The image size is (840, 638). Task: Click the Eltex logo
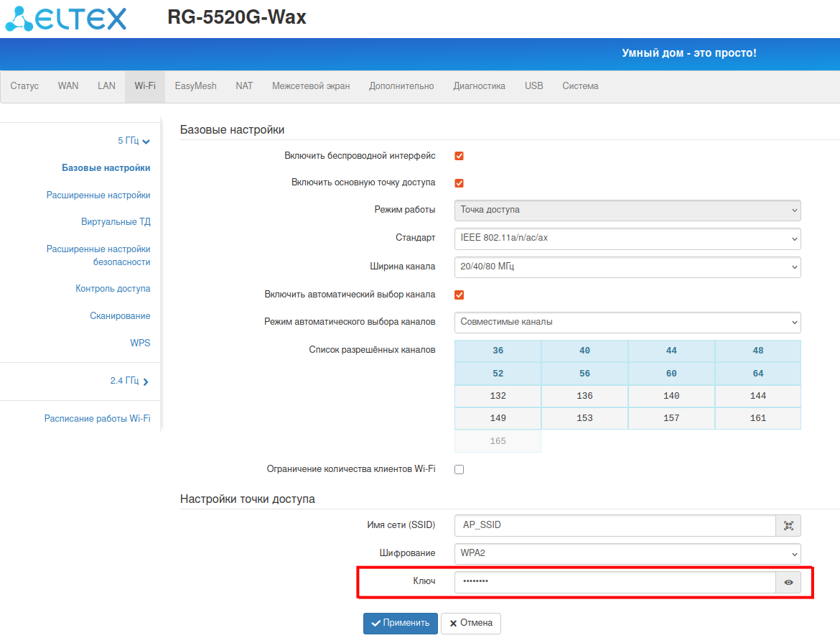65,18
